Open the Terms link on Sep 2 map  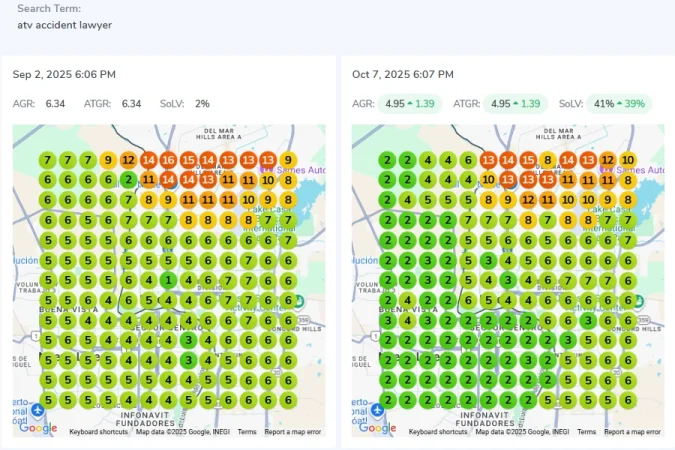point(247,432)
